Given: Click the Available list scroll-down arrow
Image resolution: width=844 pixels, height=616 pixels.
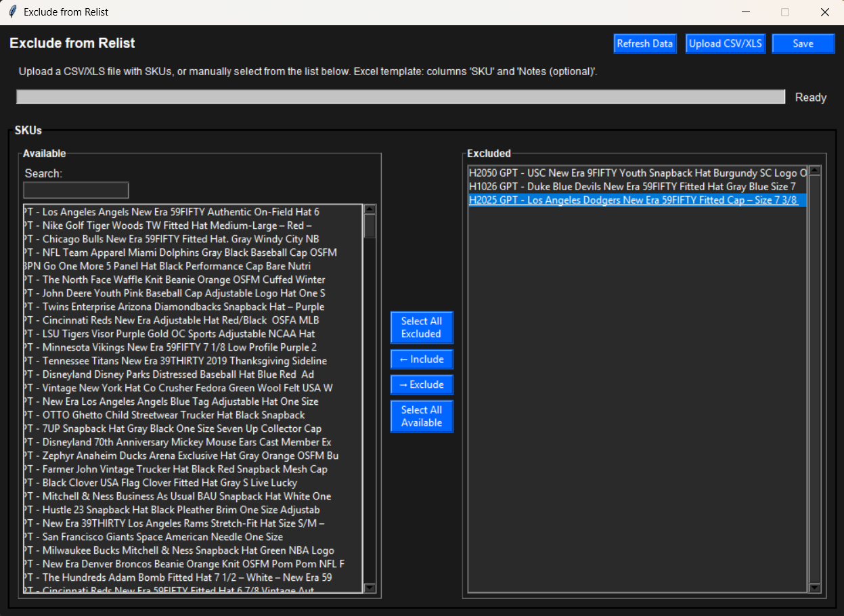Looking at the screenshot, I should tap(370, 588).
